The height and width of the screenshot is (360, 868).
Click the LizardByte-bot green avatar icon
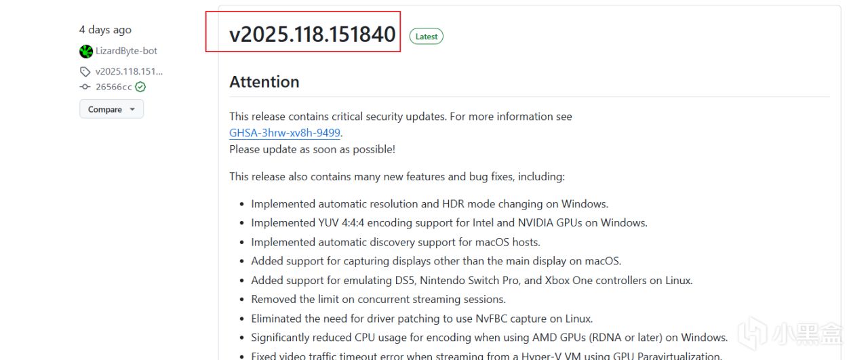point(86,51)
